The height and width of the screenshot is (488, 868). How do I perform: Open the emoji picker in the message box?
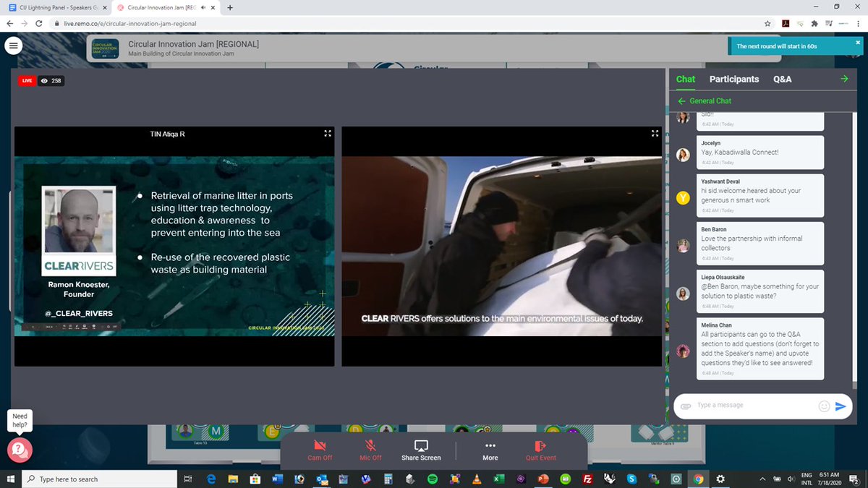point(824,406)
